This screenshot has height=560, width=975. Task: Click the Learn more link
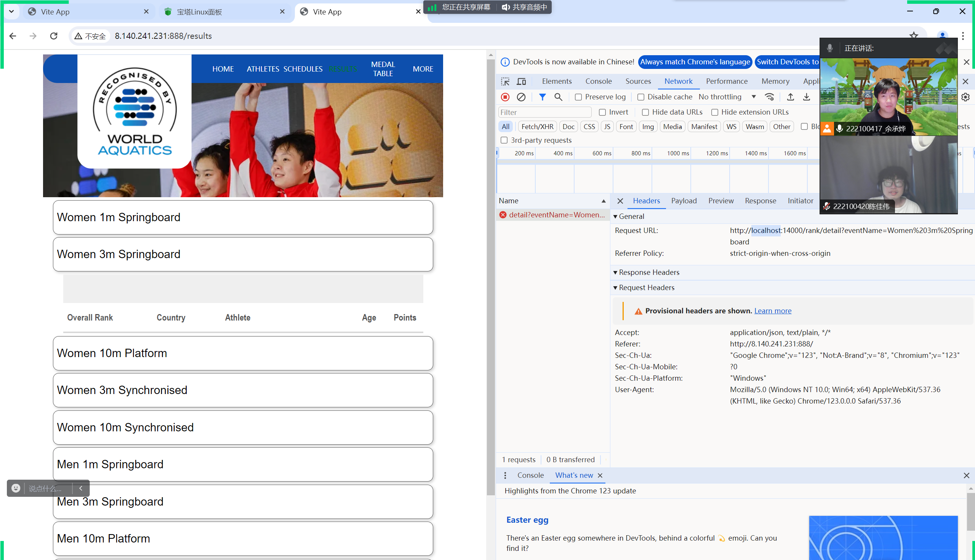[773, 311]
